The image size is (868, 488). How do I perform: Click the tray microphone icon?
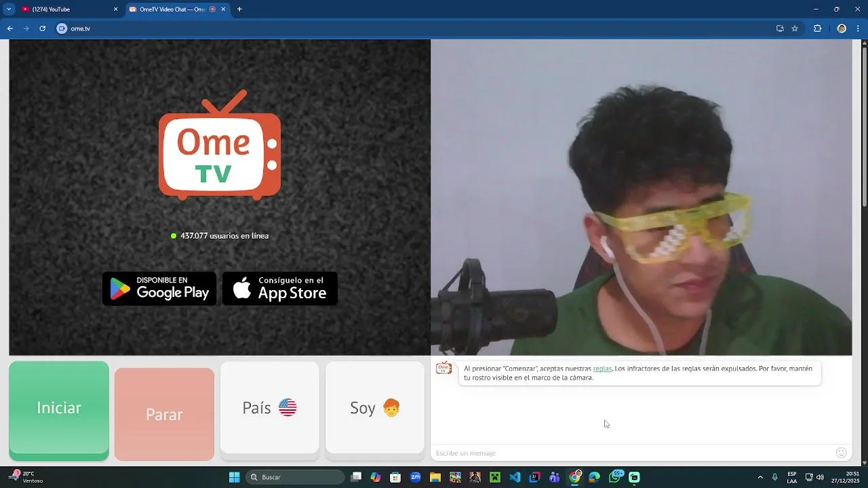[x=774, y=477]
